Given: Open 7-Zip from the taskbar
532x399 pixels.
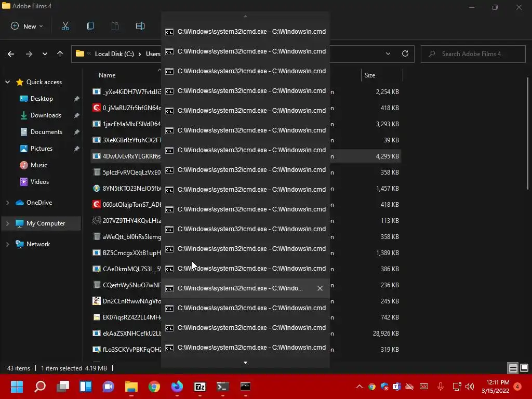Looking at the screenshot, I should coord(200,387).
